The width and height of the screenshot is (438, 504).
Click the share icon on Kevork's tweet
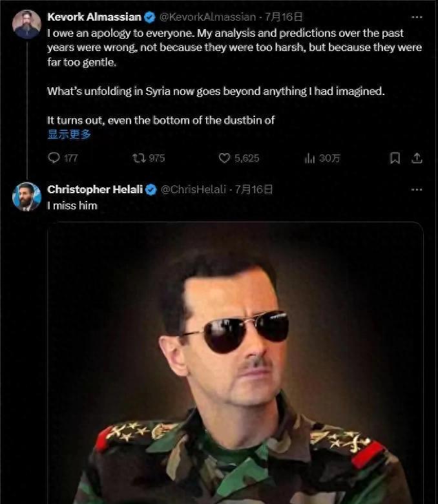pyautogui.click(x=417, y=158)
